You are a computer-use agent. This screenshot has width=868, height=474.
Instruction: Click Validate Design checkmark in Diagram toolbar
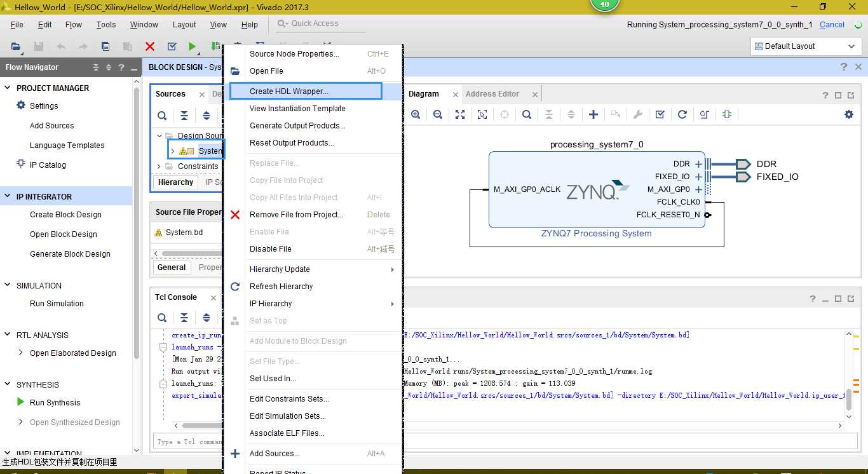660,114
